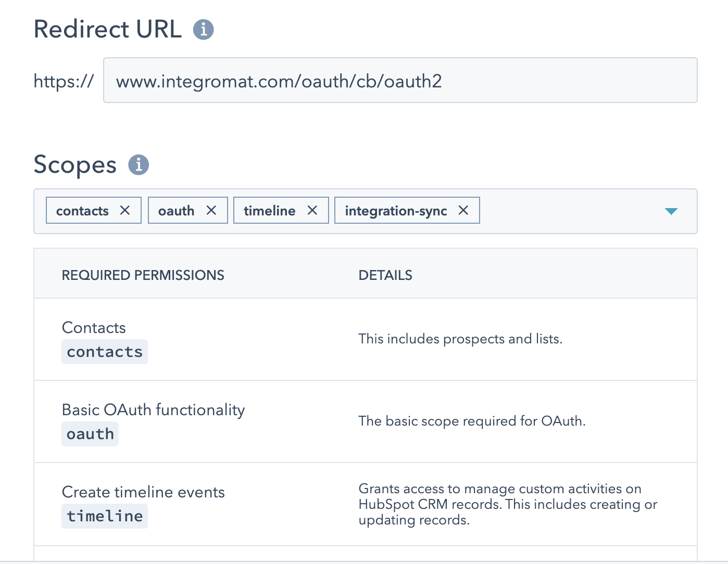
Task: Click the X on the integration-sync chip
Action: (x=463, y=210)
